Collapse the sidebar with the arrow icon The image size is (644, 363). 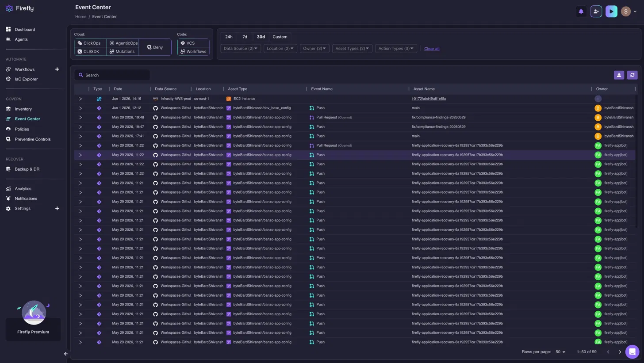[x=66, y=354]
